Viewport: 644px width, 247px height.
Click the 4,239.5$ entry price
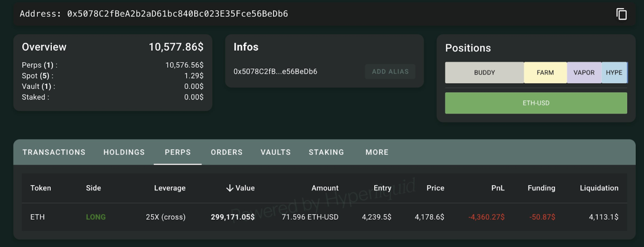click(376, 217)
